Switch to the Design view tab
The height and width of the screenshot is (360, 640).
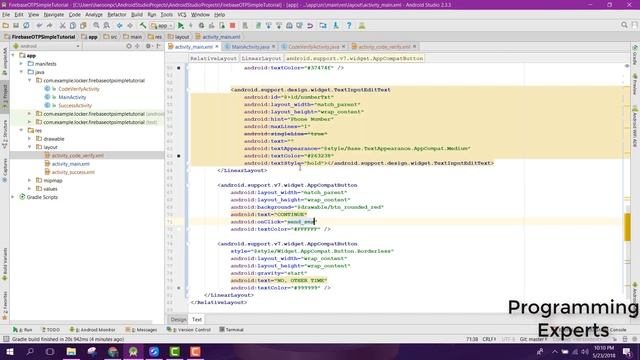coord(178,320)
